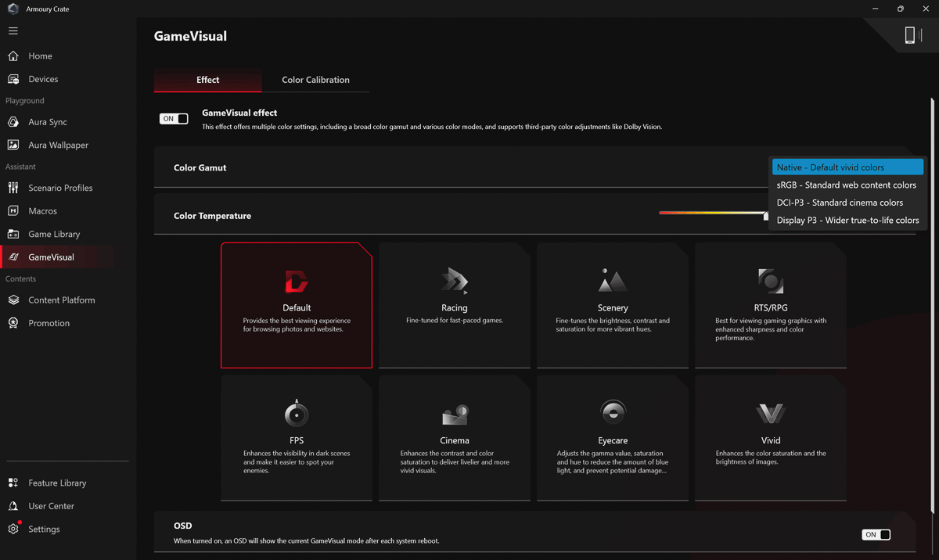
Task: Click the vertical scrollbar on the right
Action: tap(932, 305)
